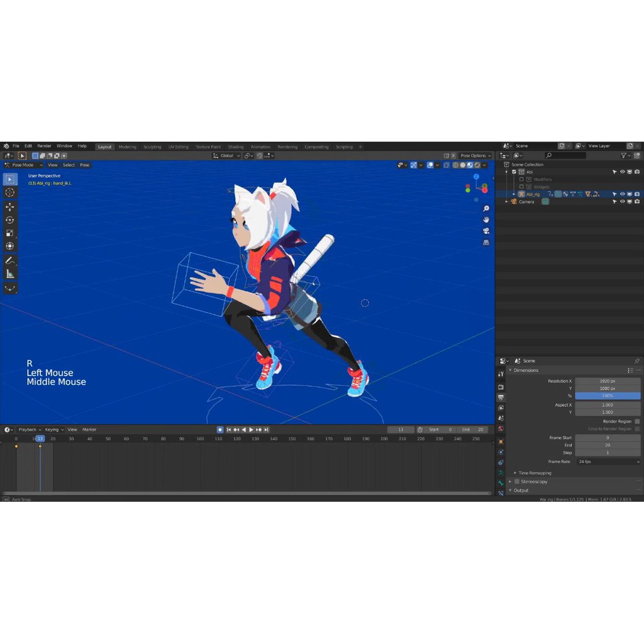This screenshot has height=644, width=644.
Task: Select the Measure tool
Action: 10,274
